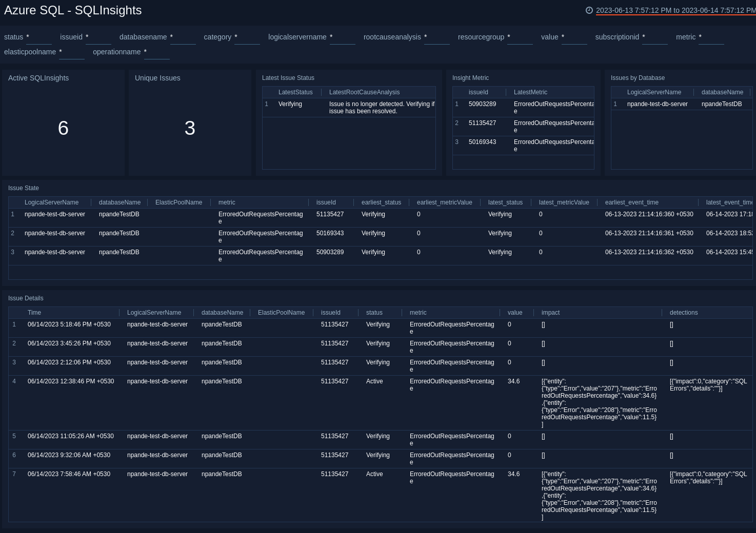
Task: Edit the metric filter field
Action: (711, 37)
